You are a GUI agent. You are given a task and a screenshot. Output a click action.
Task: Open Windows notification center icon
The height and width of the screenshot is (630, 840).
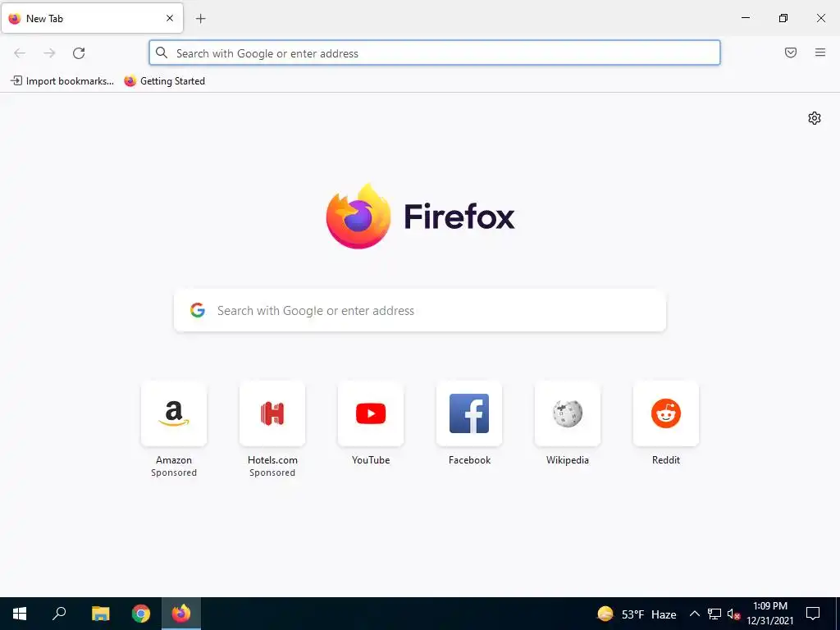[813, 614]
